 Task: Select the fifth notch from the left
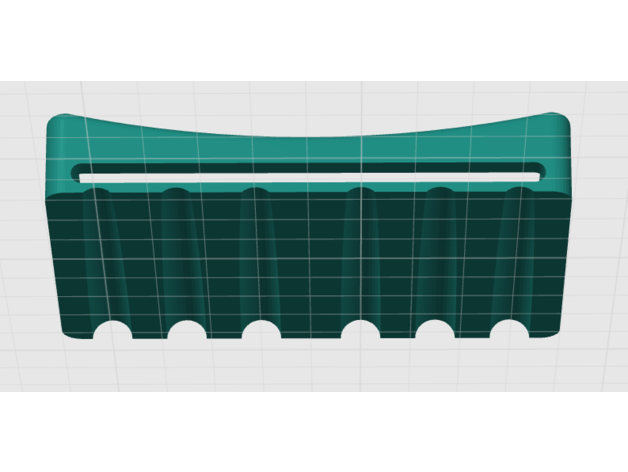point(436,330)
